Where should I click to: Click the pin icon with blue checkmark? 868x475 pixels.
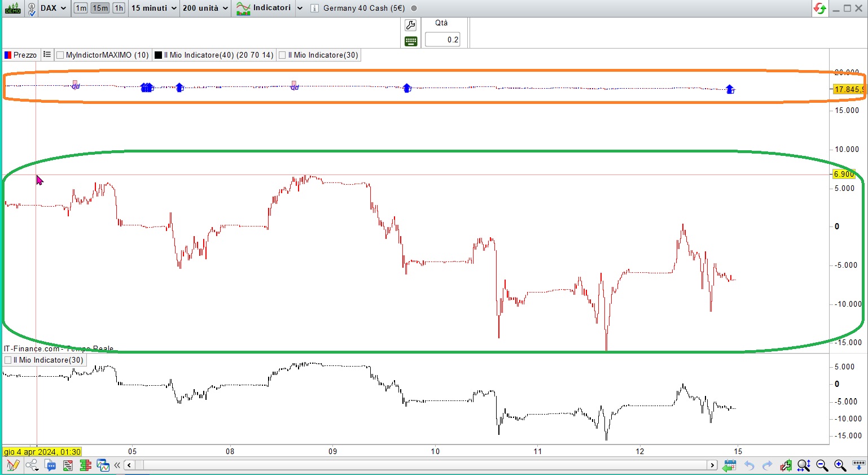pyautogui.click(x=32, y=9)
